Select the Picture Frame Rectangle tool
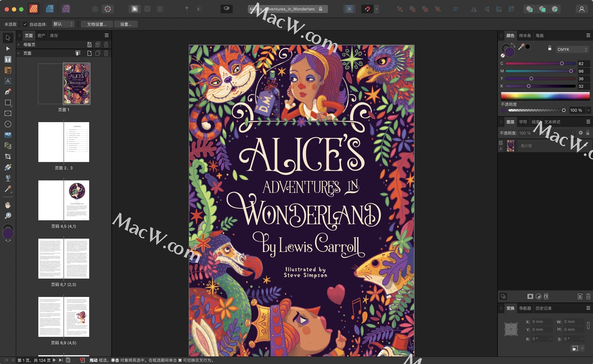593x364 pixels. 8,114
